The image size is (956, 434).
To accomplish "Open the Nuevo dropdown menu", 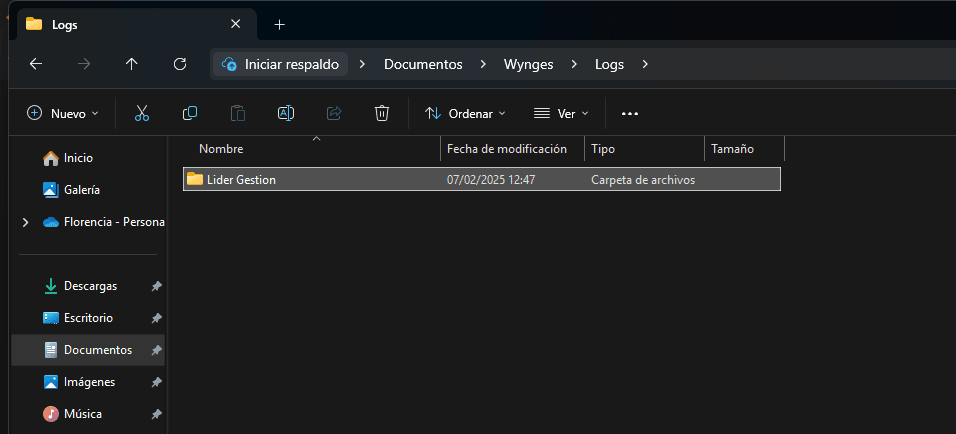I will pyautogui.click(x=63, y=114).
